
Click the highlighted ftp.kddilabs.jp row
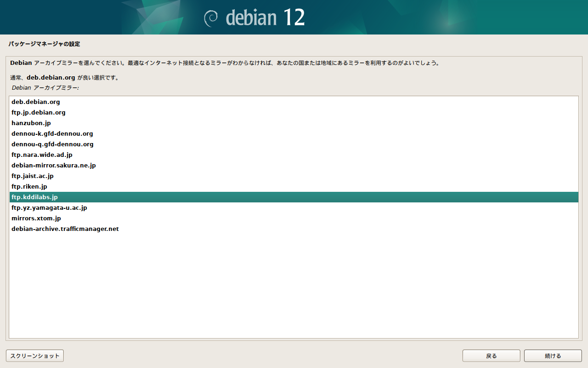(x=294, y=197)
